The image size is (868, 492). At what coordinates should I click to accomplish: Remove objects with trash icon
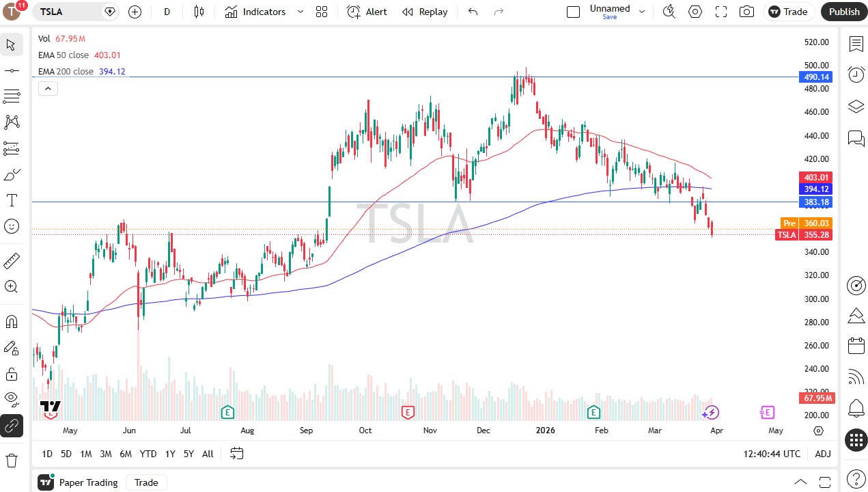[x=12, y=460]
